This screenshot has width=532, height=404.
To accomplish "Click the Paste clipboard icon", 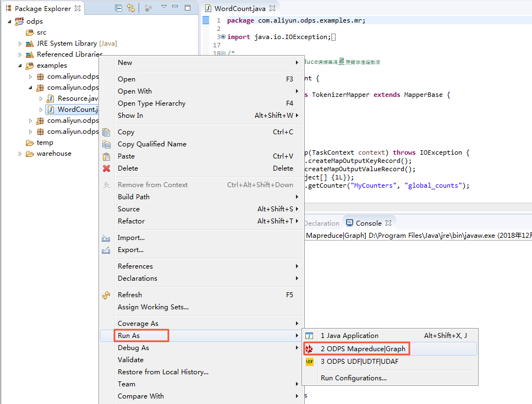I will (x=106, y=156).
